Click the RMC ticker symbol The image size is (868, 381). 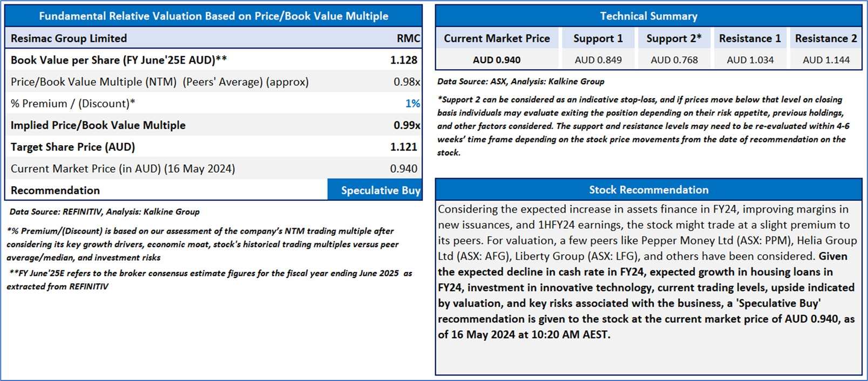tap(408, 38)
